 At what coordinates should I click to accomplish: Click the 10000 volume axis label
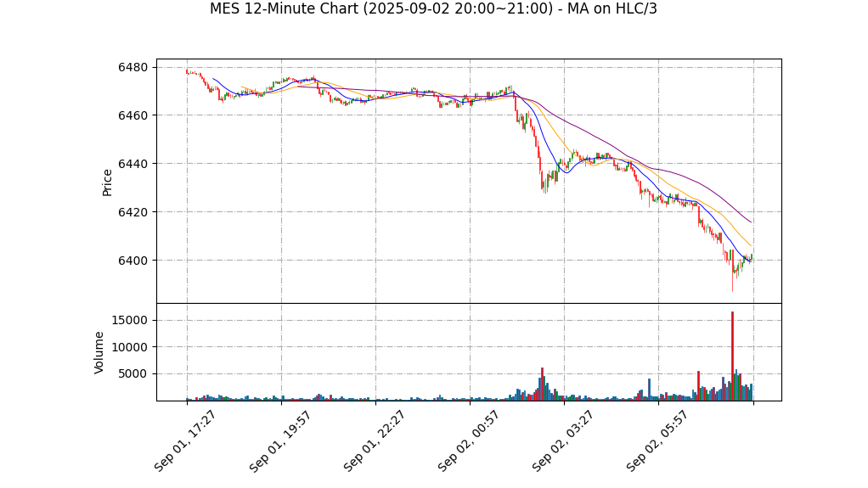click(130, 347)
